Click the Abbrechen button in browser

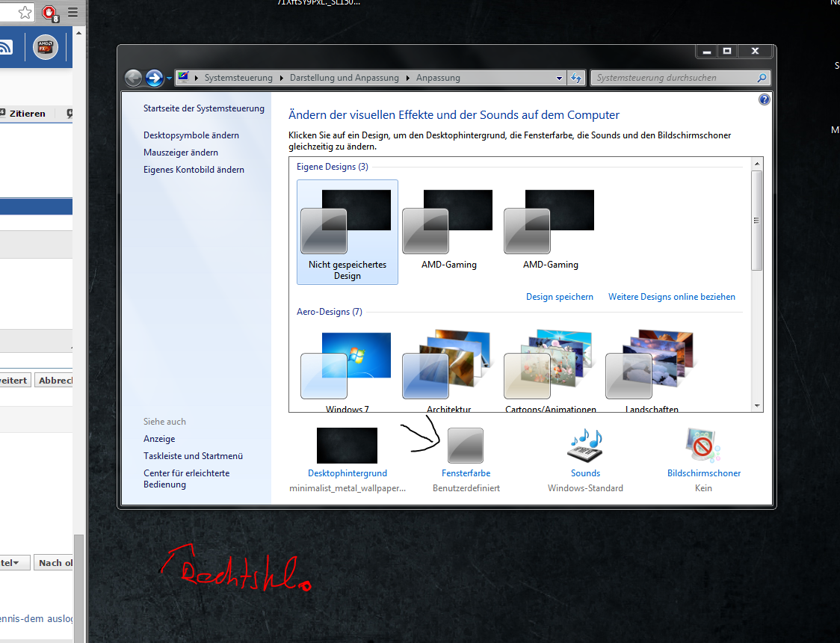pyautogui.click(x=54, y=380)
